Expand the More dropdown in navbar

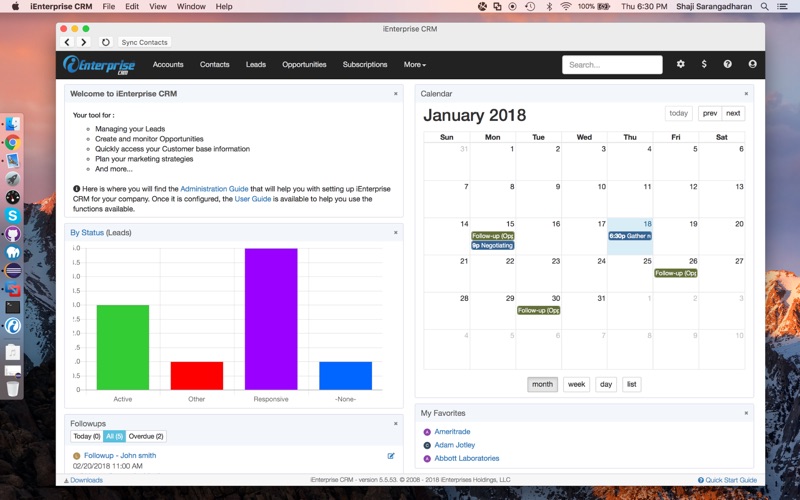(x=415, y=65)
